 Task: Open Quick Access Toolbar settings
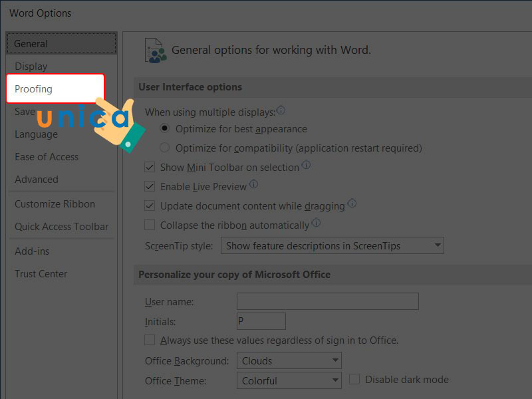point(61,226)
